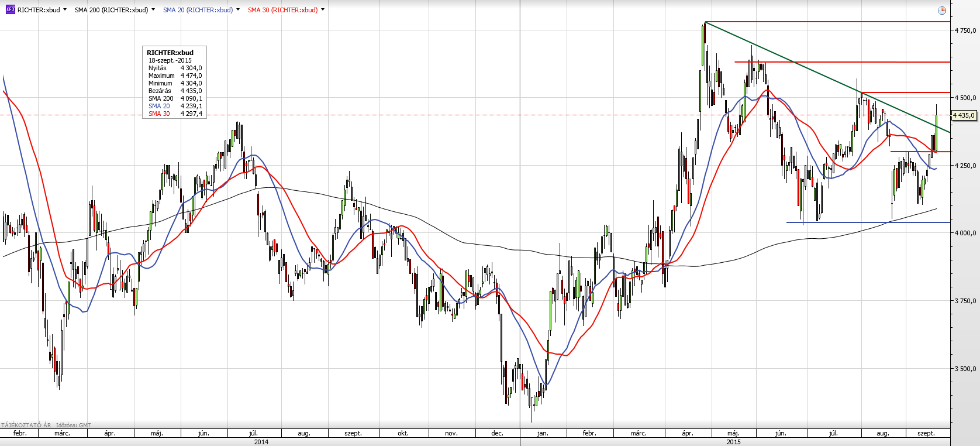Click the 3 500,0 price axis label
This screenshot has width=980, height=446.
pyautogui.click(x=965, y=369)
